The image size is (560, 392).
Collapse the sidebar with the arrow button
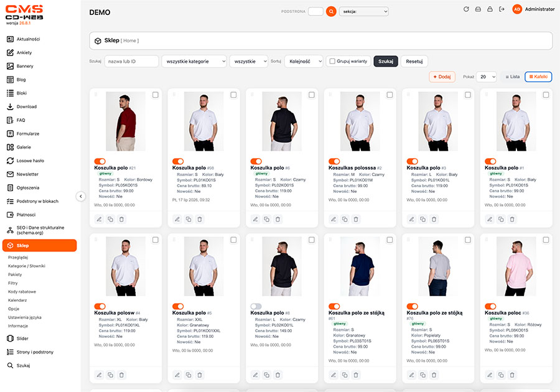(81, 197)
